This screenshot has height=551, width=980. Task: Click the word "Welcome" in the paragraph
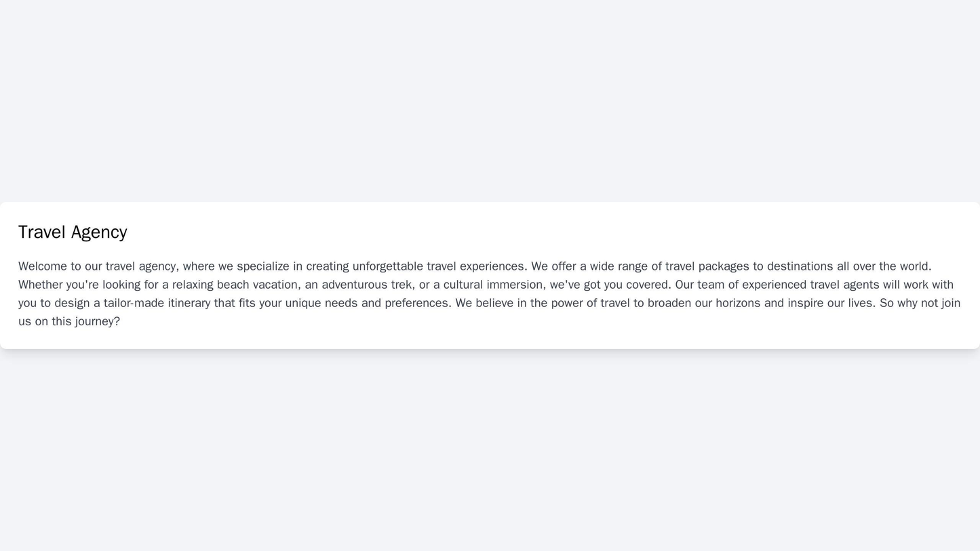coord(43,266)
